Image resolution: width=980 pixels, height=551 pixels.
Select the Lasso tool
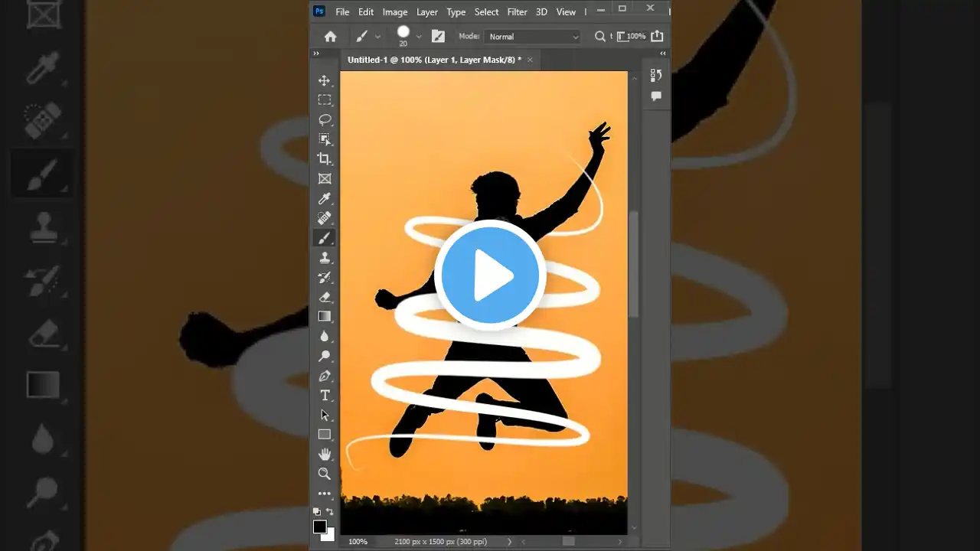point(325,119)
